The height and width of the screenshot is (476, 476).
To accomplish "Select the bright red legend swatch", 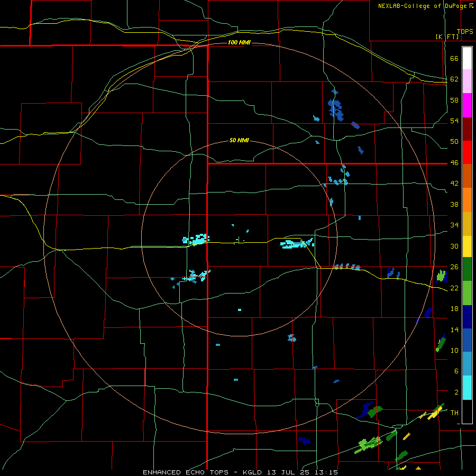I will click(x=467, y=152).
